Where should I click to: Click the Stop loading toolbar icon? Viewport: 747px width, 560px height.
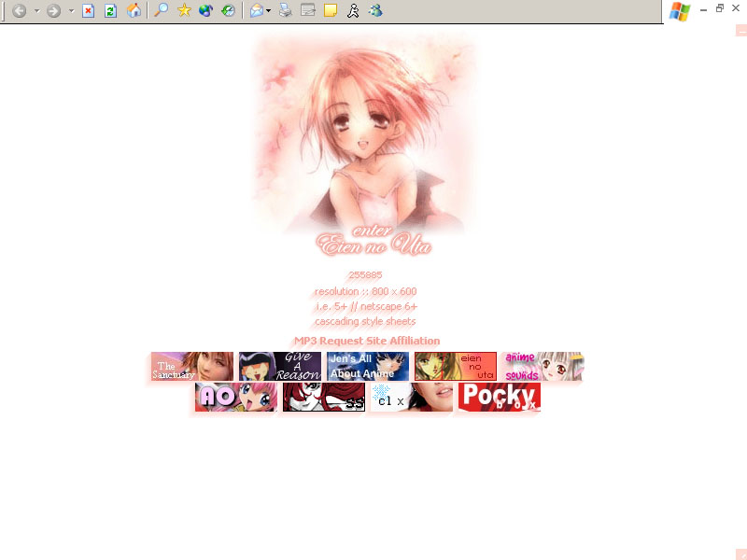point(89,11)
